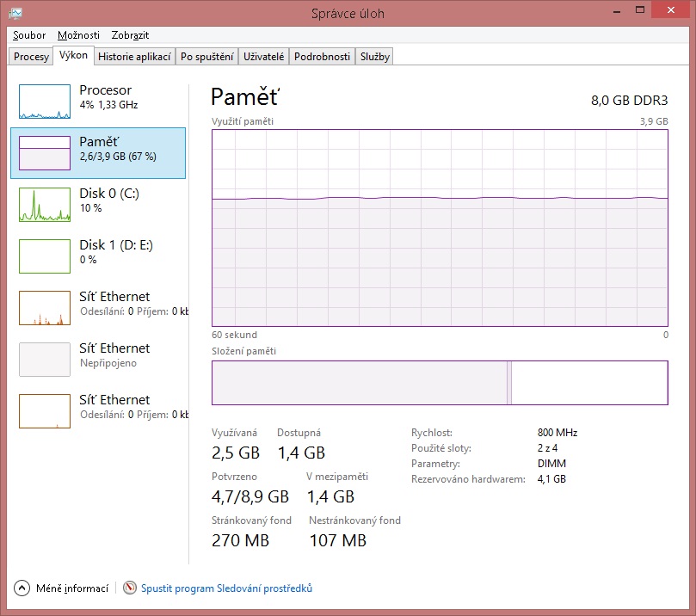Click the Nestránkovaný fond 107 MB value

point(338,540)
